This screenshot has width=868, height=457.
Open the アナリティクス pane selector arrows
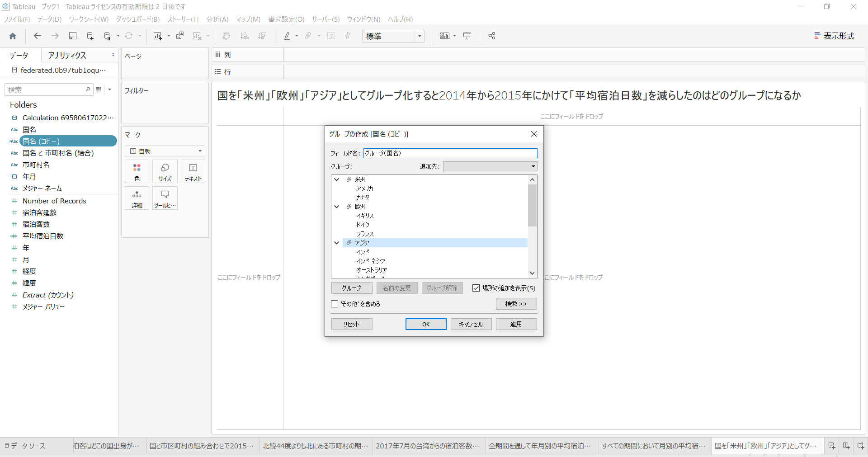[113, 55]
